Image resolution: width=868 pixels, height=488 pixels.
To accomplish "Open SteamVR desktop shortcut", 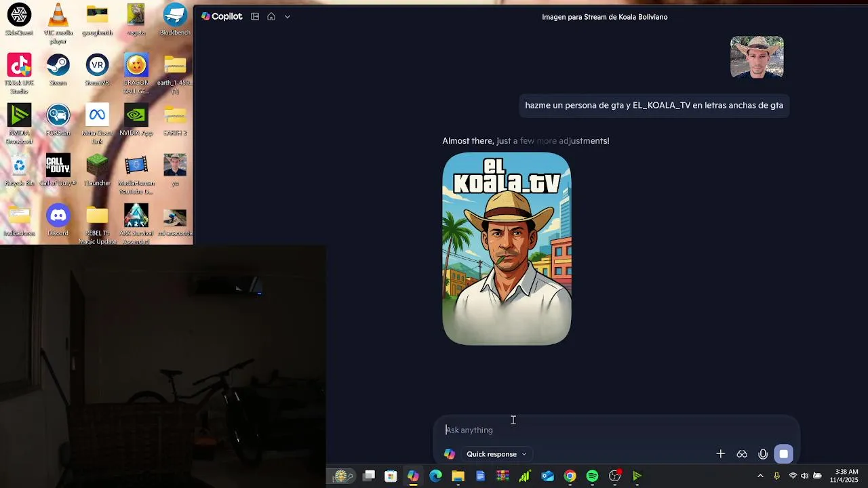I will click(x=97, y=70).
